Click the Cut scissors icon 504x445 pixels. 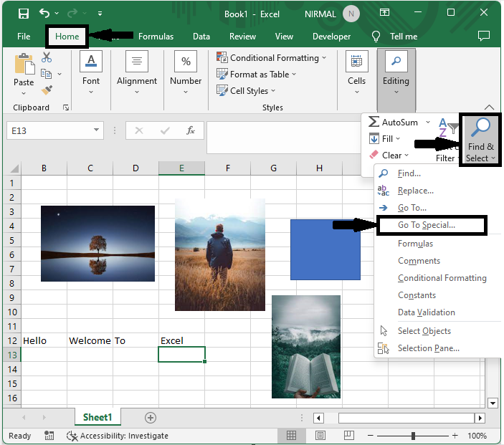click(47, 57)
